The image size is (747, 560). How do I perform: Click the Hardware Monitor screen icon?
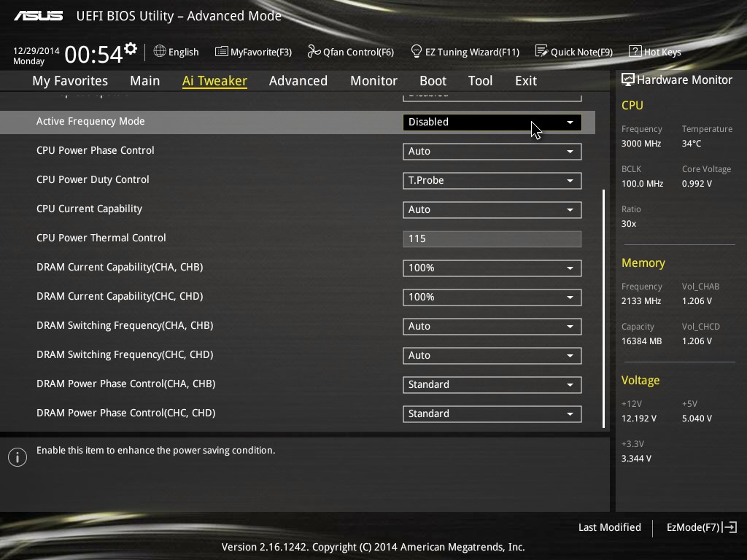coord(628,79)
